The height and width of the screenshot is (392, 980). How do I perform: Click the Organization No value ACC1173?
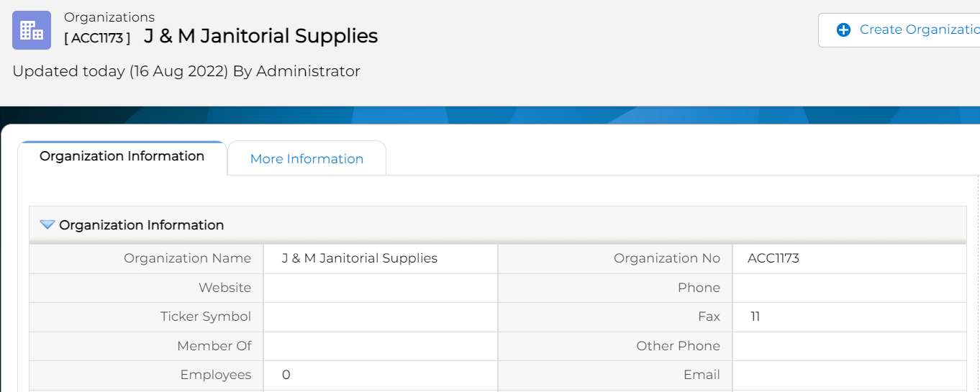tap(773, 258)
